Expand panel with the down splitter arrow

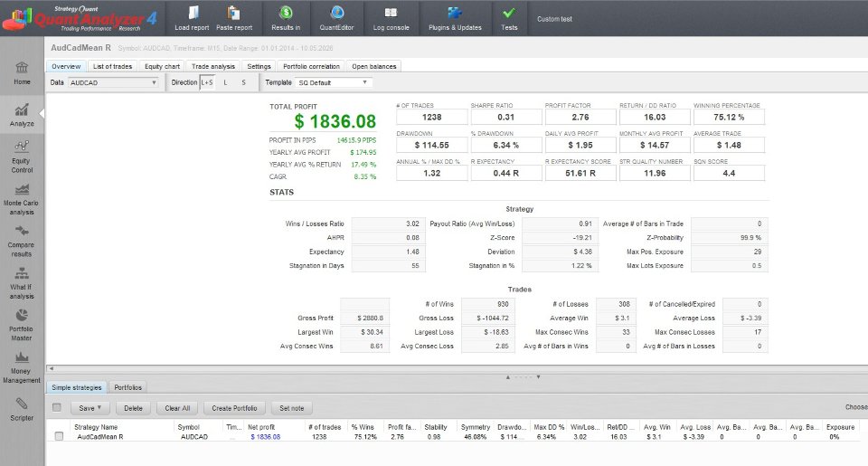(x=538, y=376)
